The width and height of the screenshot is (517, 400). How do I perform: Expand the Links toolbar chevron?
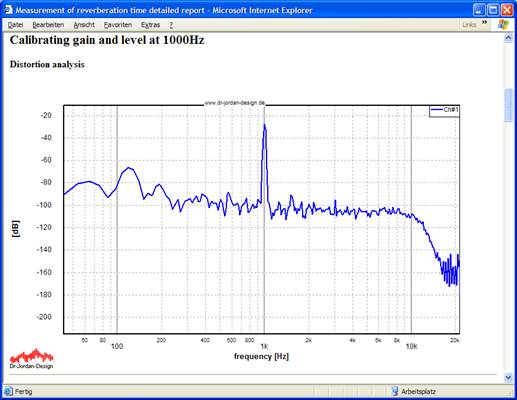click(x=484, y=22)
